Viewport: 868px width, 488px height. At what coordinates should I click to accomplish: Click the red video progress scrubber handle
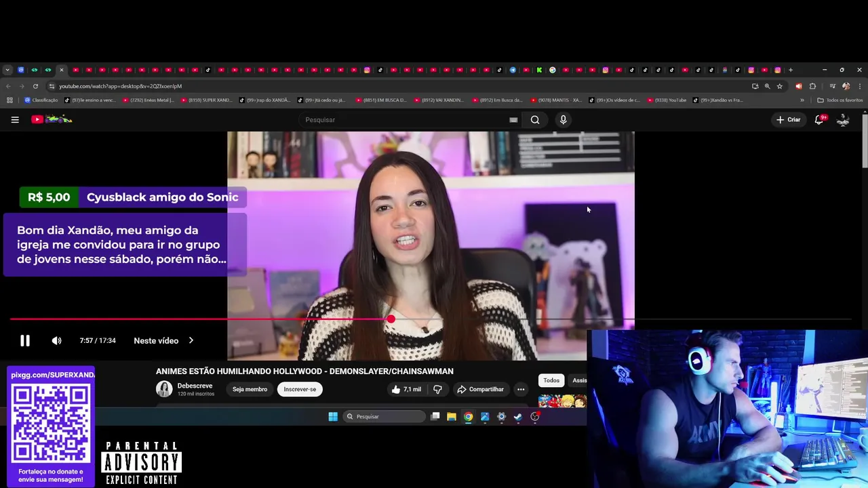(x=391, y=319)
